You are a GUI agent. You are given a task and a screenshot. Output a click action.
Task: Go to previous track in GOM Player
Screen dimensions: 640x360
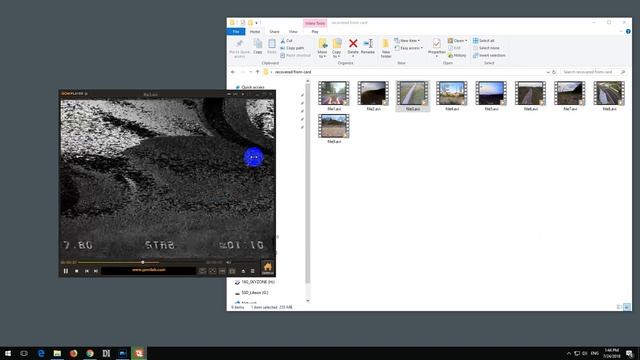click(87, 271)
